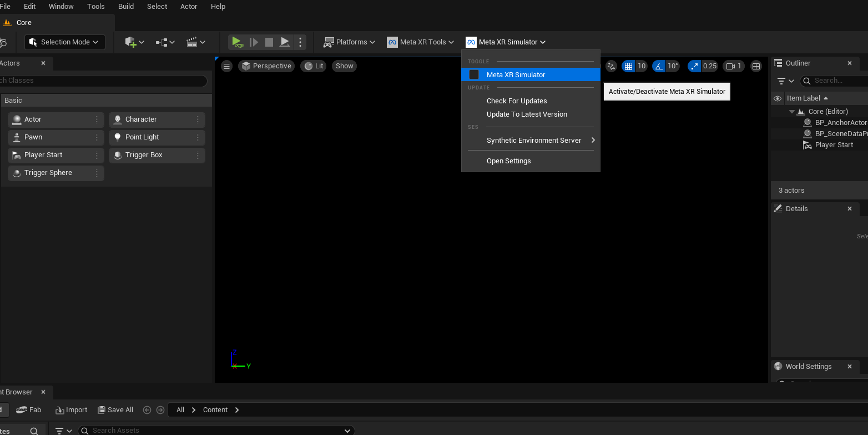Open the Help menu
Image resolution: width=868 pixels, height=435 pixels.
coord(218,6)
